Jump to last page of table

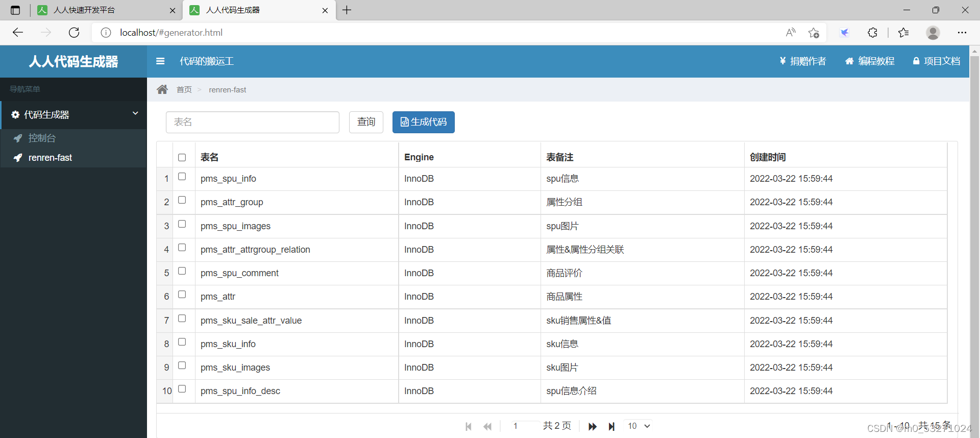point(611,426)
